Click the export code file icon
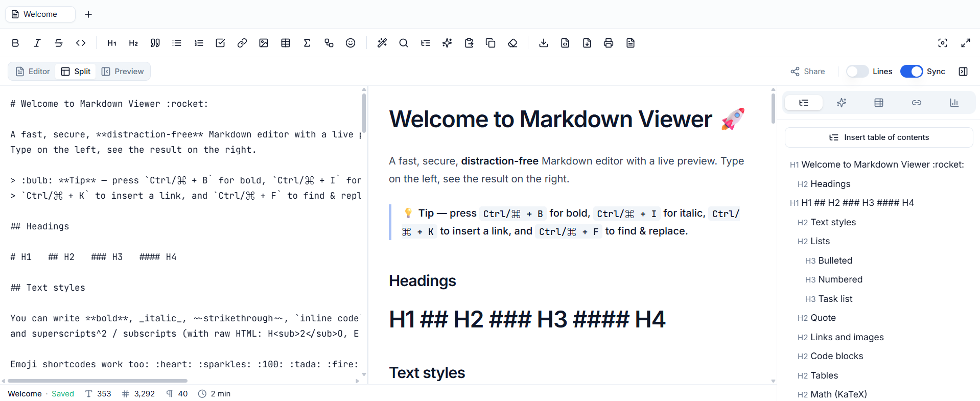 565,43
